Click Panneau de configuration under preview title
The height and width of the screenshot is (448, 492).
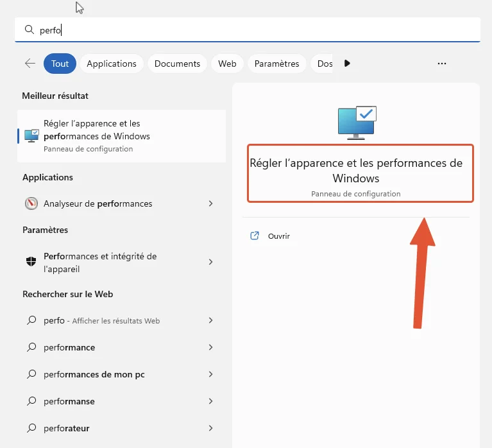(356, 194)
